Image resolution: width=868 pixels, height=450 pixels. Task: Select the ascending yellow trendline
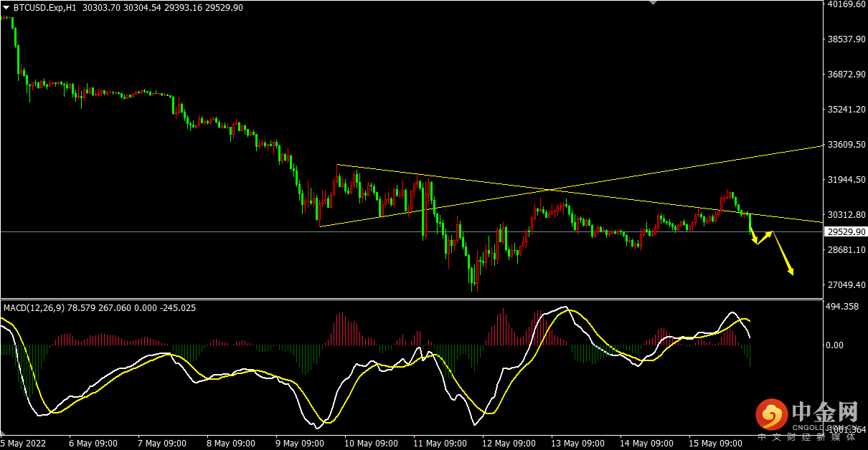[x=570, y=186]
